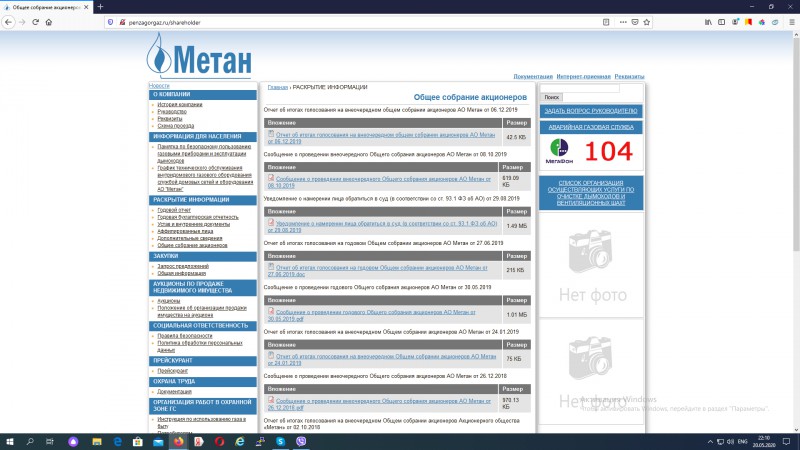Viewport: 800px width, 450px height.
Task: Click the АВАРИЙНАЯ ГАЗОВАЯ СЛУЖБА banner
Action: pos(591,127)
